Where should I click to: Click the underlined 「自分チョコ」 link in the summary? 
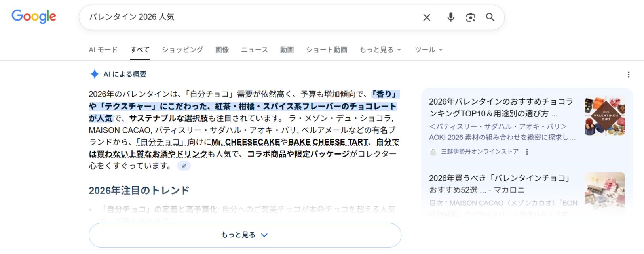[161, 142]
